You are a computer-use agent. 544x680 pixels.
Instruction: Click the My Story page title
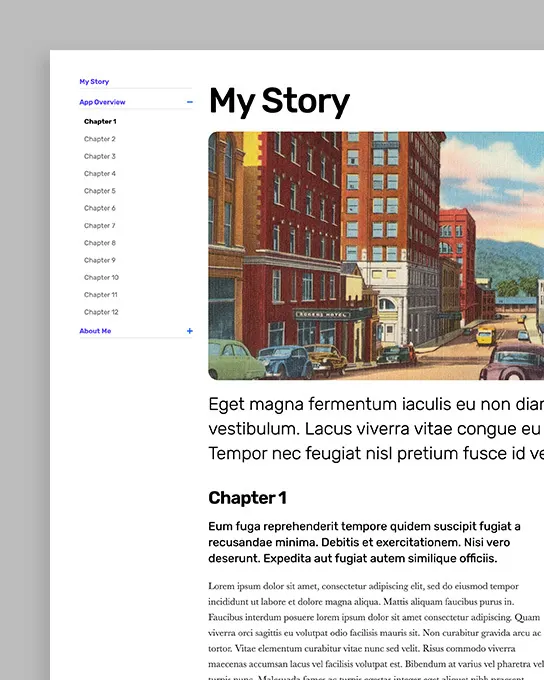(279, 101)
